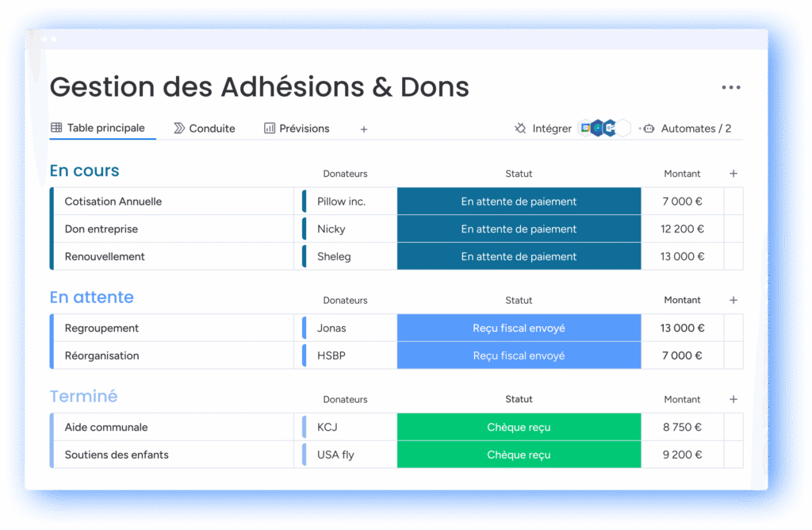Add column in En attente group
This screenshot has height=530, width=812.
click(733, 300)
